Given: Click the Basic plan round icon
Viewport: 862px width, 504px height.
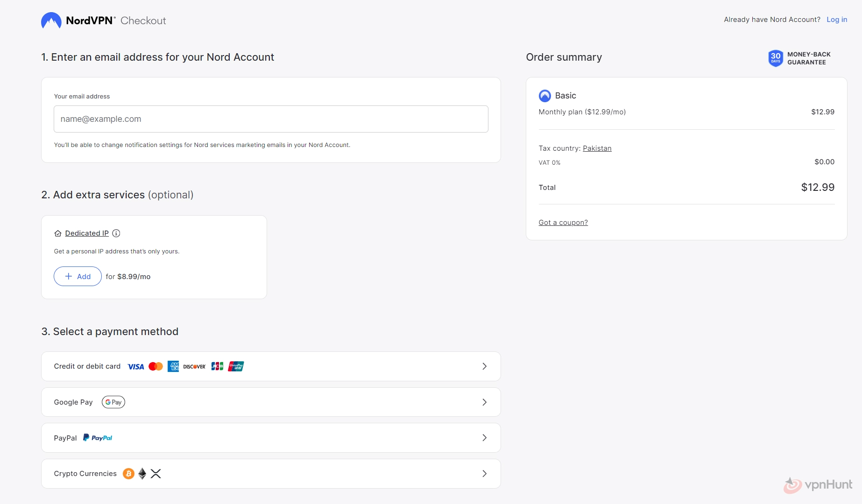Looking at the screenshot, I should [x=545, y=96].
